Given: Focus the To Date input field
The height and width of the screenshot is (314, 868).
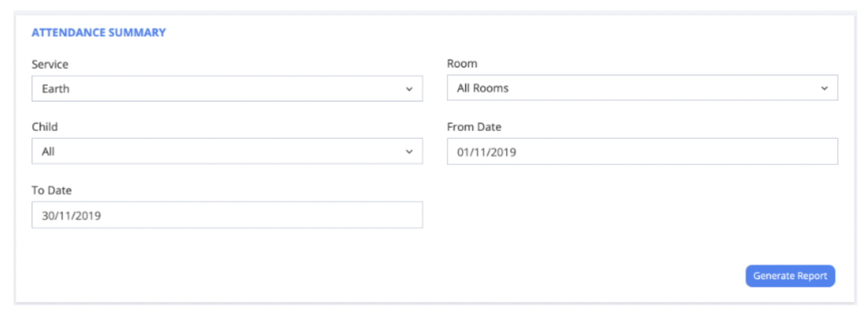Looking at the screenshot, I should (227, 215).
